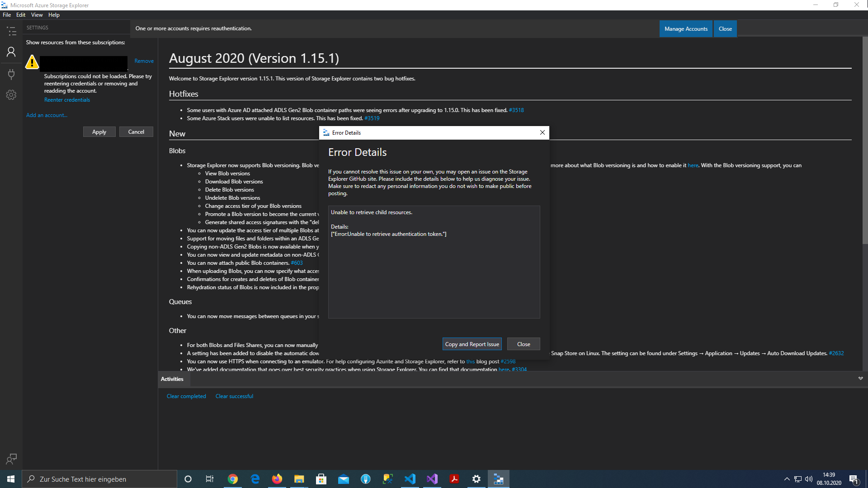Follow the Reenter credentials link
This screenshot has height=488, width=868.
coord(67,99)
